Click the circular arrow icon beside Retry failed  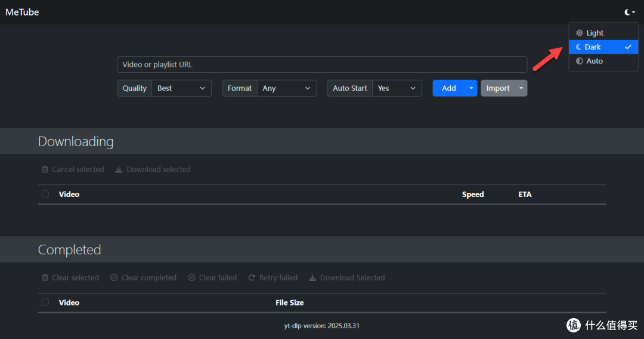252,278
